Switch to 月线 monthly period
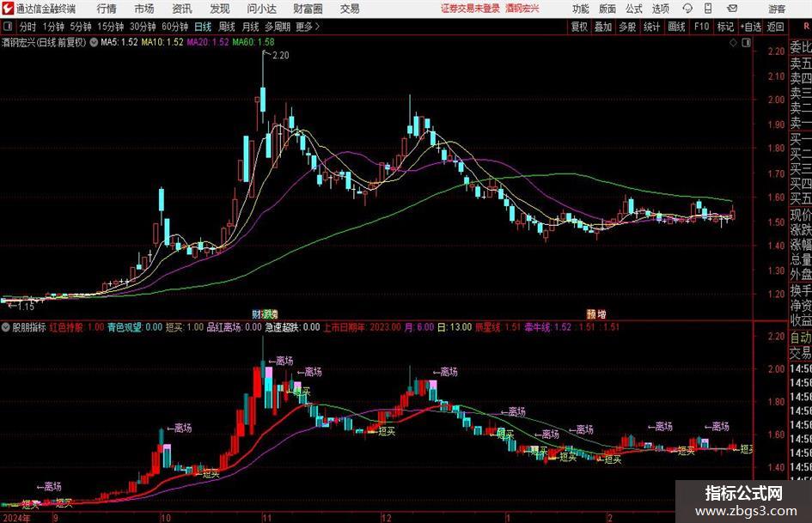 point(250,27)
